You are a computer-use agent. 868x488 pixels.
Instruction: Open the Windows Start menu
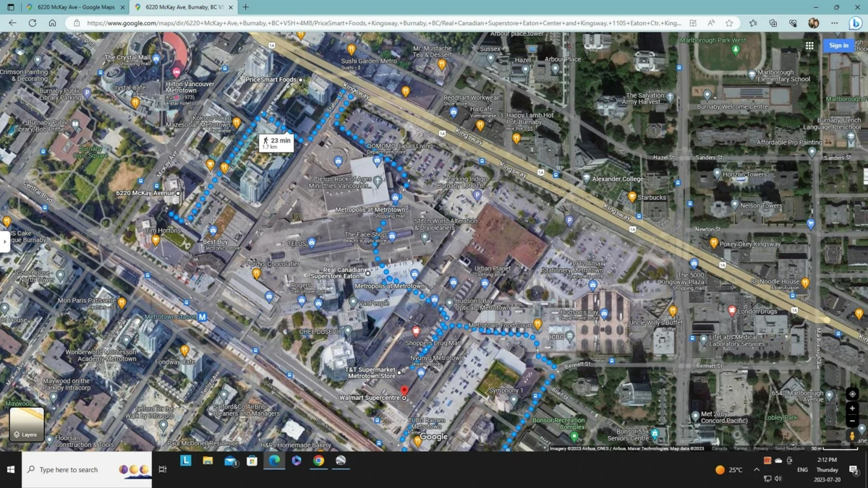pos(11,470)
